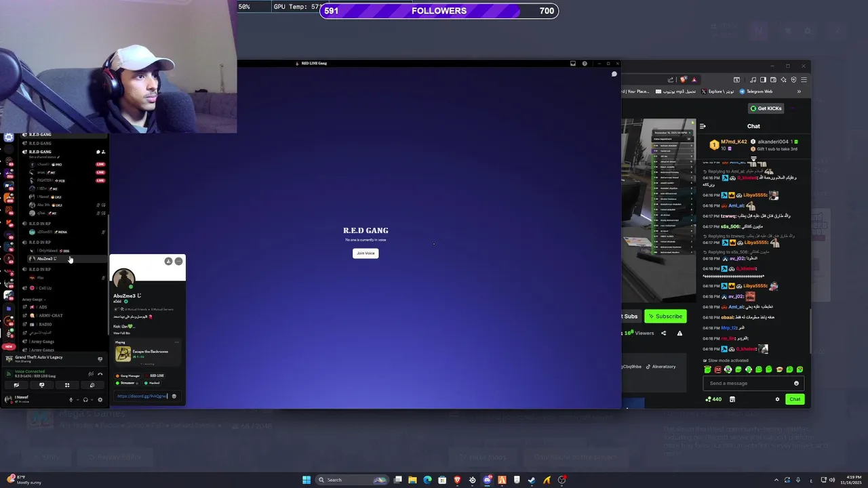Click Get KICKs button in browser
The image size is (868, 488).
coord(766,108)
